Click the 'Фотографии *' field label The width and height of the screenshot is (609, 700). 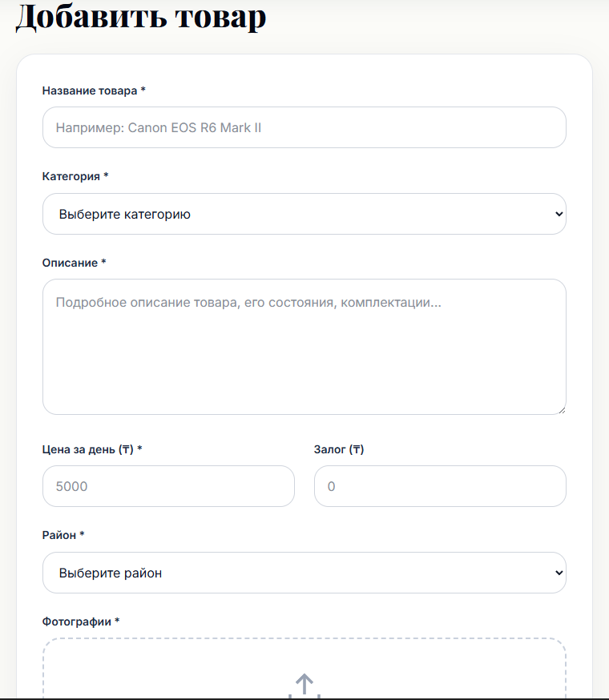(81, 622)
